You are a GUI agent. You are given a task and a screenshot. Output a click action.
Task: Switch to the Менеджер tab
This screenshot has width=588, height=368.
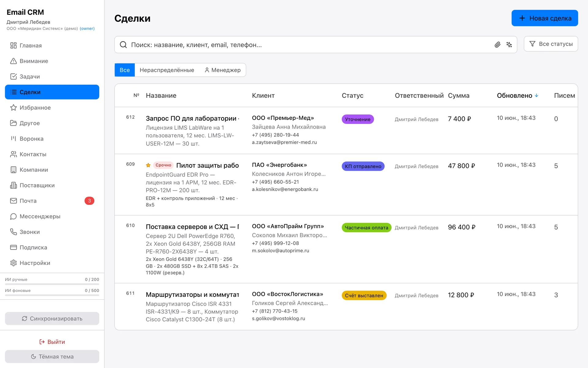[x=223, y=70]
